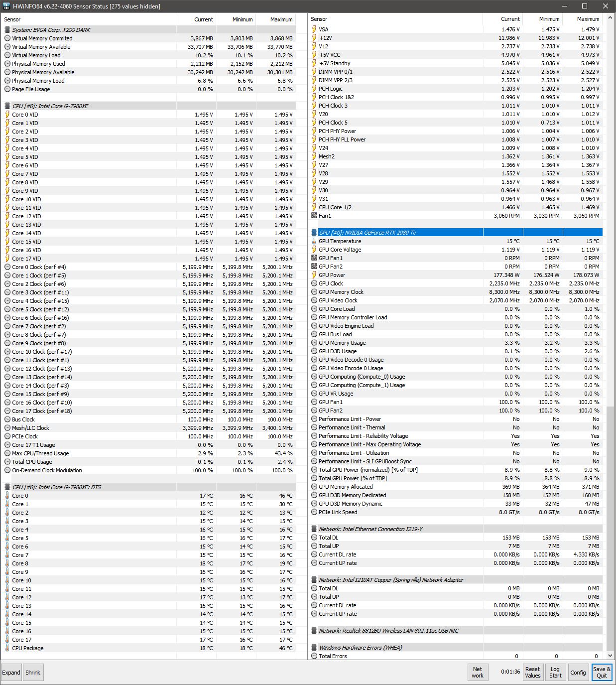Click the icon for Performance Limit - Thermal
Viewport: 616px width, 685px height.
(314, 427)
